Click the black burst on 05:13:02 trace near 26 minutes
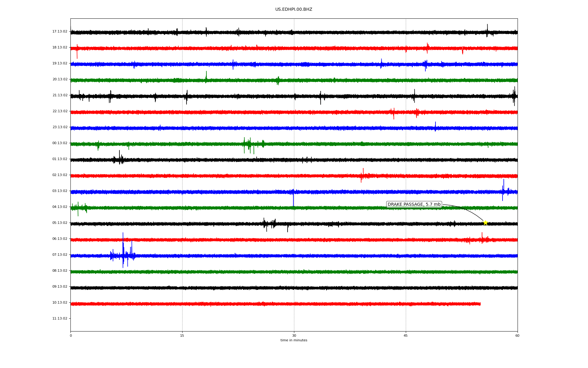 pos(269,224)
